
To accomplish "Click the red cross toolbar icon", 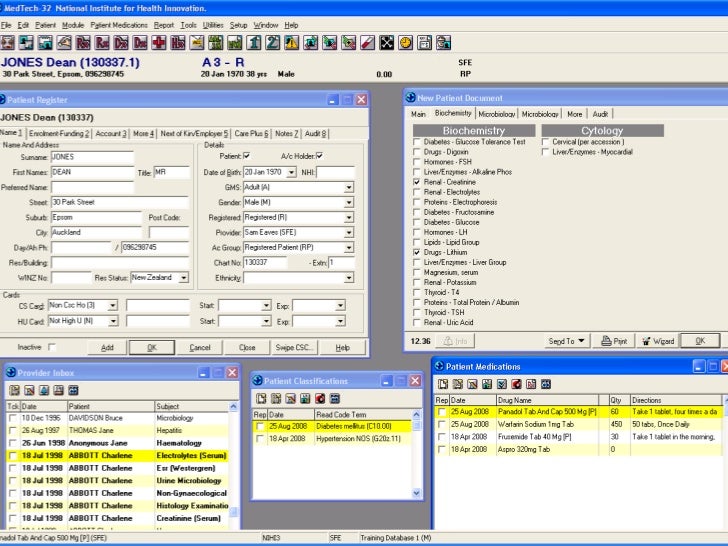I will [159, 43].
